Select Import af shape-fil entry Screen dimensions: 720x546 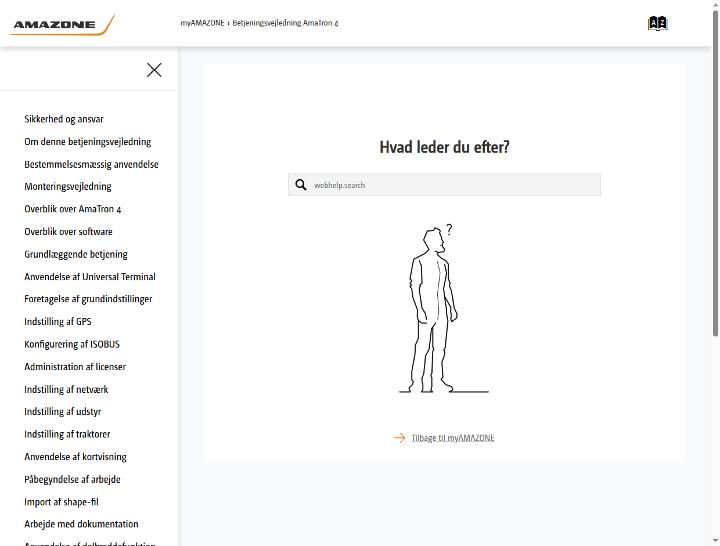pos(62,502)
